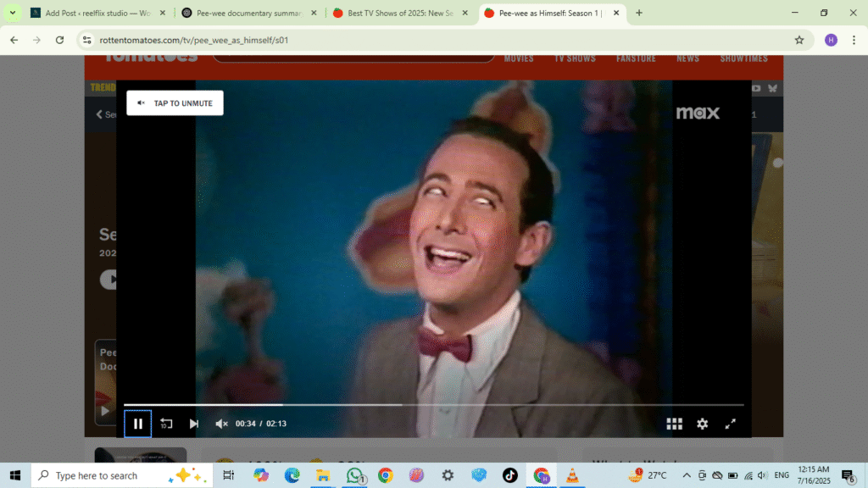Open File Explorer from the taskbar
This screenshot has width=868, height=488.
323,475
